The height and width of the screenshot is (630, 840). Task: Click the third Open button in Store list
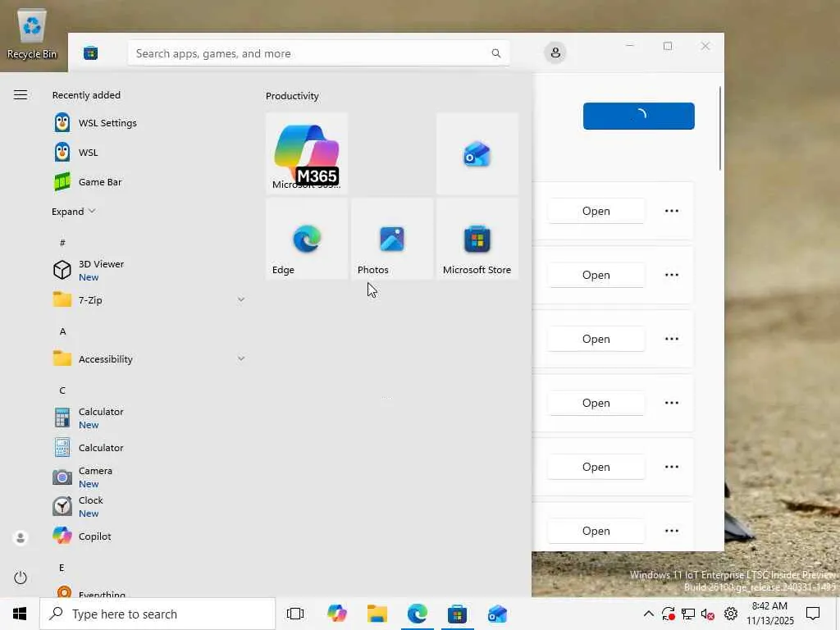[x=596, y=339]
